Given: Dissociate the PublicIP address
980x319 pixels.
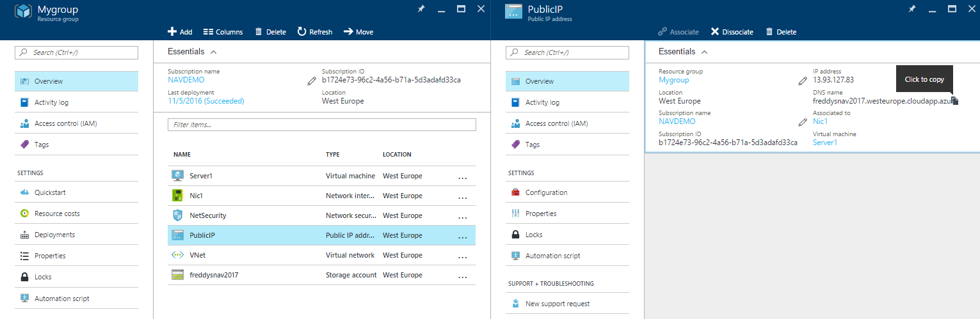Looking at the screenshot, I should pyautogui.click(x=732, y=32).
